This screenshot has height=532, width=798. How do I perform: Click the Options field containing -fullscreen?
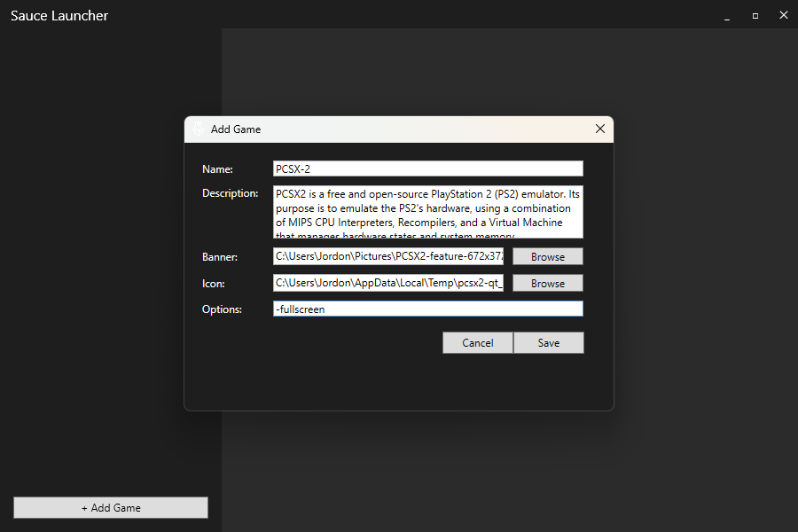tap(428, 309)
